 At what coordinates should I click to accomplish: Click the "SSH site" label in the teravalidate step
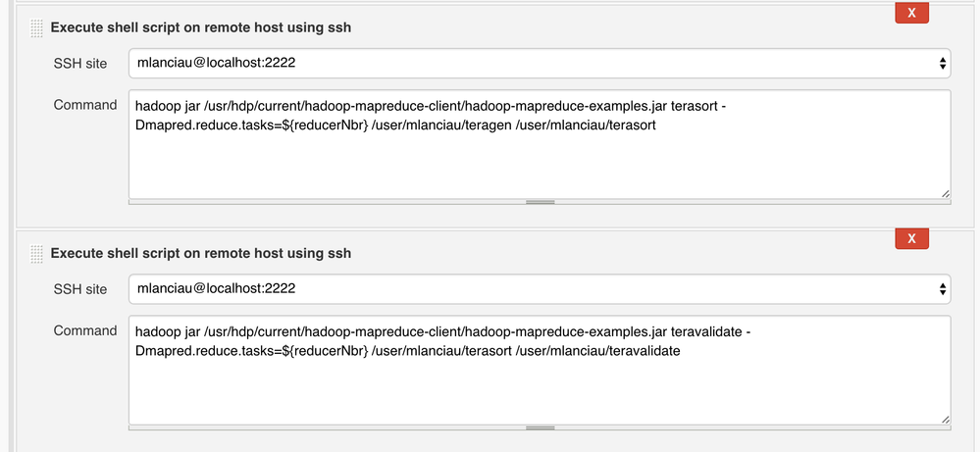tap(80, 289)
